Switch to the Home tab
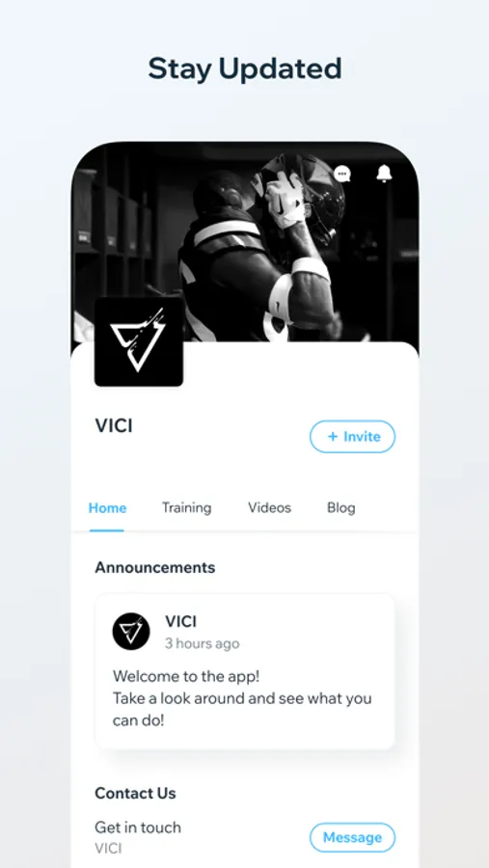The width and height of the screenshot is (489, 868). [107, 508]
